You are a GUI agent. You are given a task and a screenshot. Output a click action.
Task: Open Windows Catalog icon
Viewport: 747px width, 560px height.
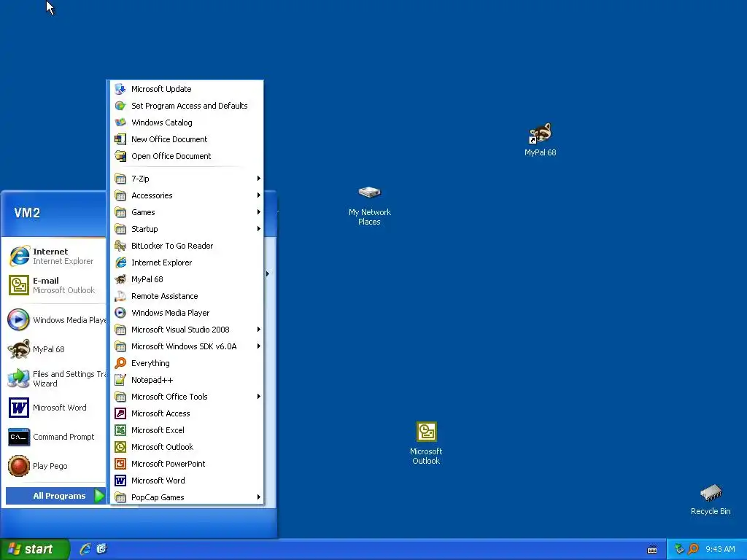pos(120,122)
